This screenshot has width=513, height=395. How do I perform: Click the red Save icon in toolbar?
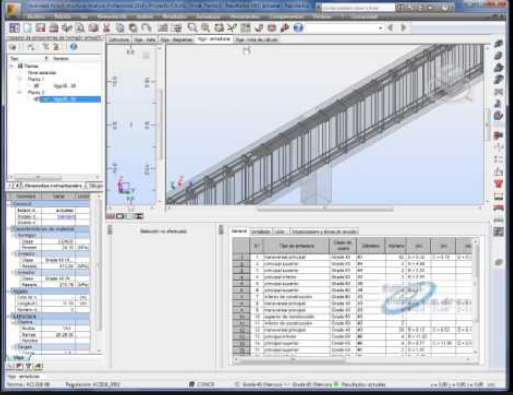tap(40, 28)
